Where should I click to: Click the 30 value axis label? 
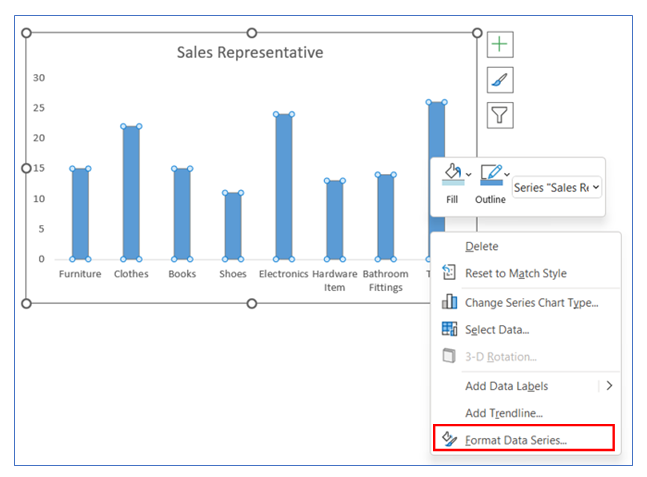tap(39, 78)
